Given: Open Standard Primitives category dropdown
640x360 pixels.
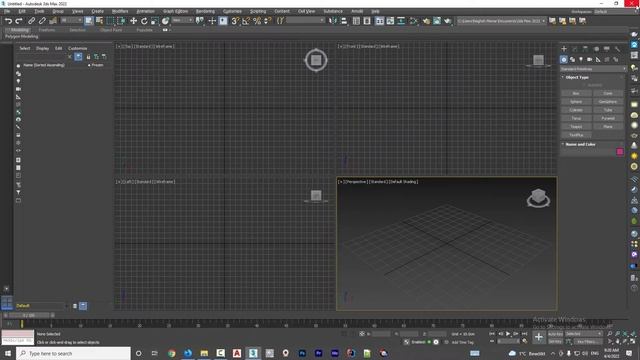Looking at the screenshot, I should pos(593,69).
